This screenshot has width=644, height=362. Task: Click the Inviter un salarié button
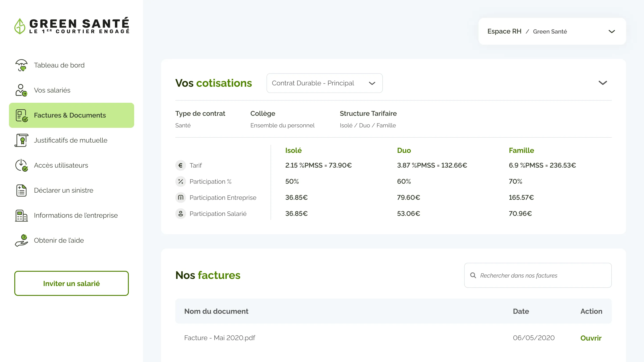72,283
